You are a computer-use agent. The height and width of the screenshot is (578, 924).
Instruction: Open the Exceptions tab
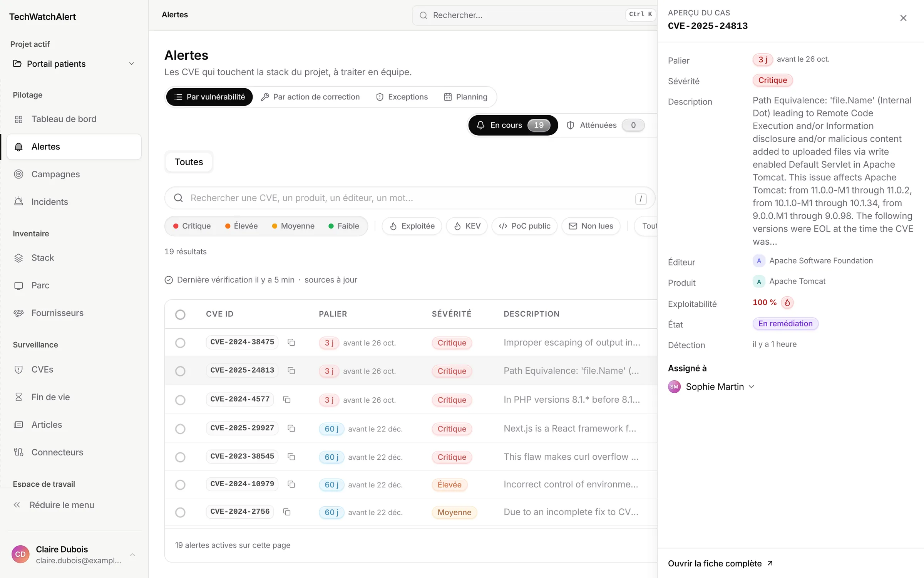coord(402,97)
